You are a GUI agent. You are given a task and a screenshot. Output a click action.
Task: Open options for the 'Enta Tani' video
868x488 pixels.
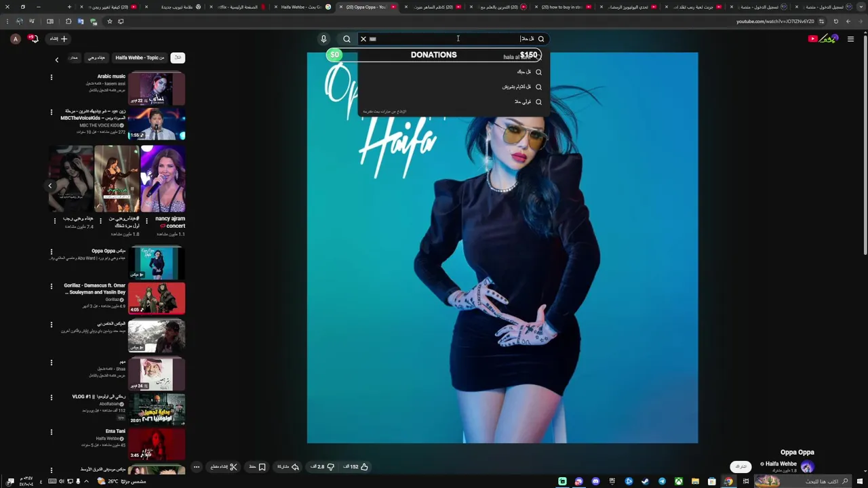51,432
